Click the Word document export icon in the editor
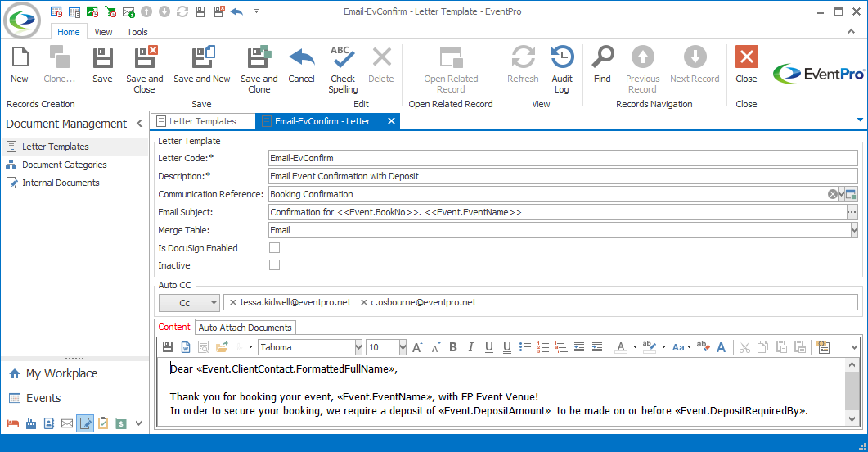 186,347
